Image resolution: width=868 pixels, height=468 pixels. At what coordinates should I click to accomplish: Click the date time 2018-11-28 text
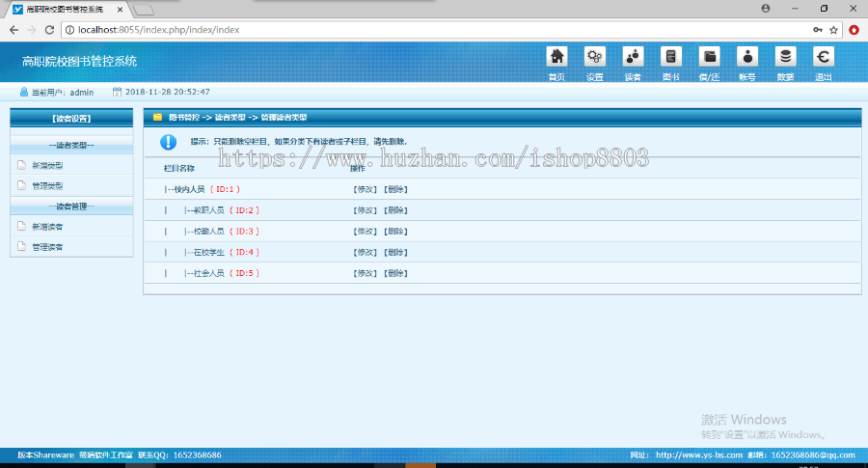168,92
